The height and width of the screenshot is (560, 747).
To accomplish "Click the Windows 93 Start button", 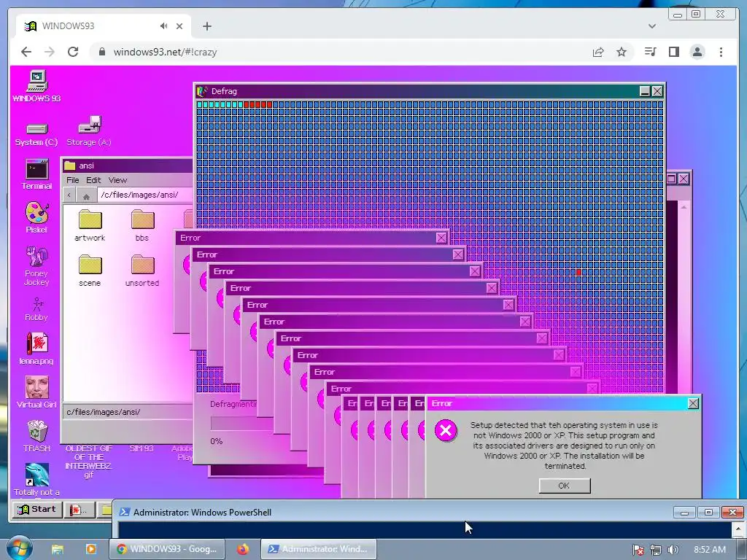I will (37, 510).
